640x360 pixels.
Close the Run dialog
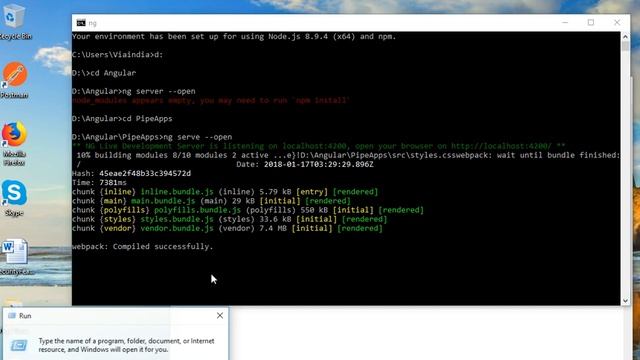(220, 315)
